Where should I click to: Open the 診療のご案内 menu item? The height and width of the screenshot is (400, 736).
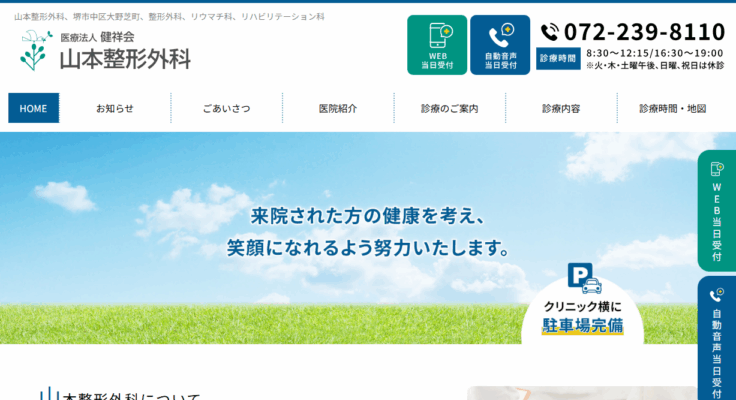[450, 108]
